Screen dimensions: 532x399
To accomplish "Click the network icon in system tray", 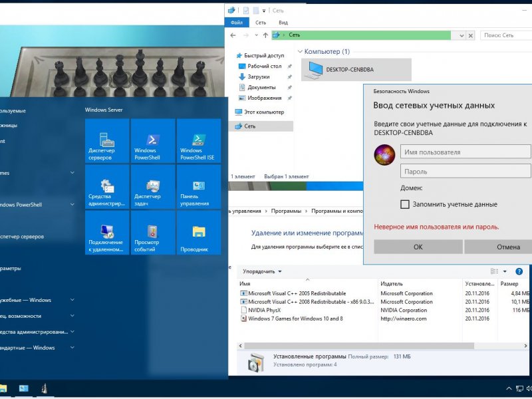I will tap(519, 389).
